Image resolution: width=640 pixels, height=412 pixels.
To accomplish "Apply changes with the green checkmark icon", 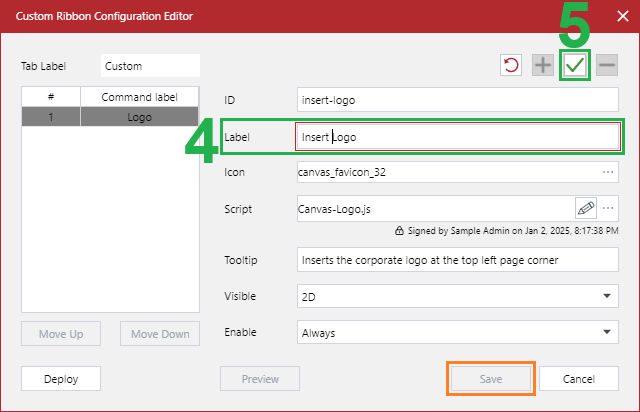I will click(x=574, y=66).
